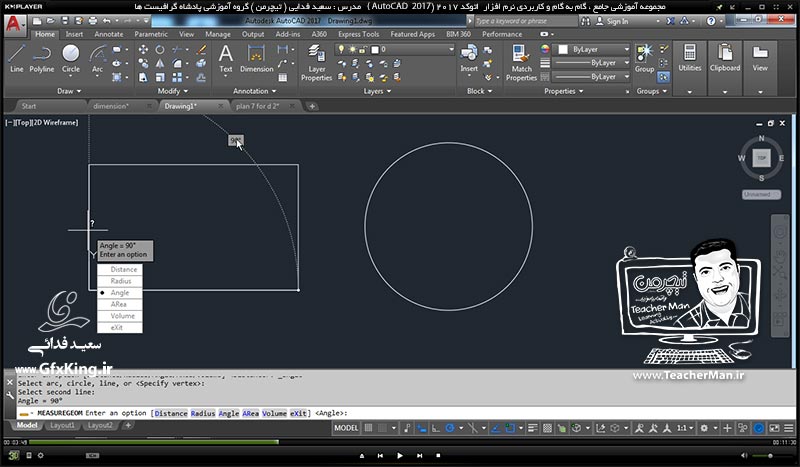
Task: Open the Home ribbon tab
Action: coord(45,34)
